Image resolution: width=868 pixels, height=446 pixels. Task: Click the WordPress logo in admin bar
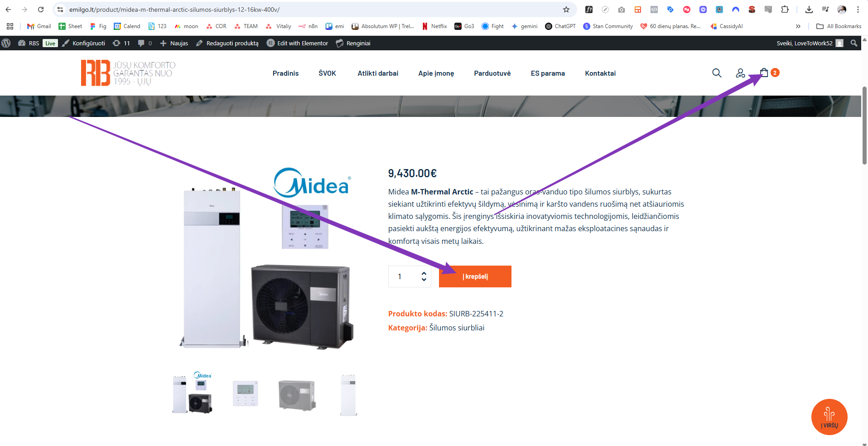[6, 43]
